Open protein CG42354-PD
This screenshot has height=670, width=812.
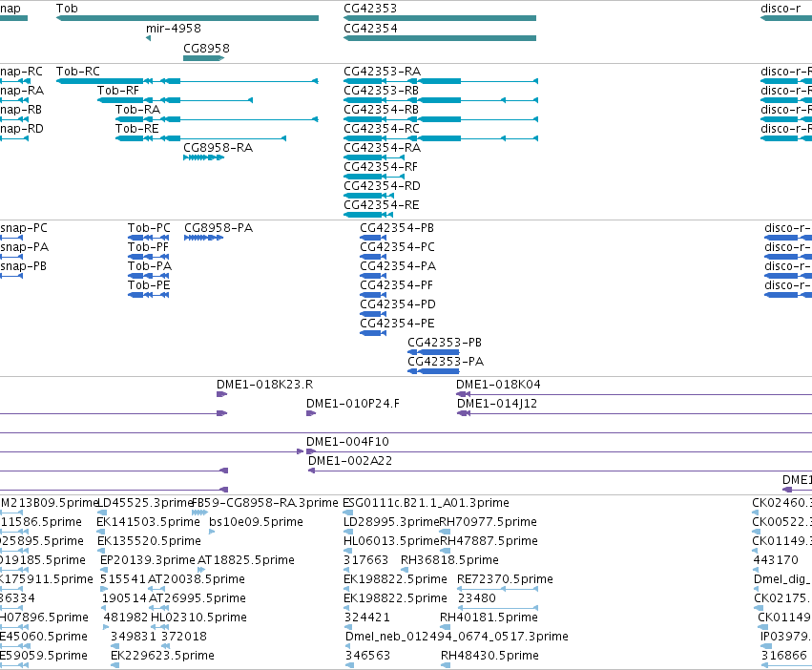coord(398,304)
